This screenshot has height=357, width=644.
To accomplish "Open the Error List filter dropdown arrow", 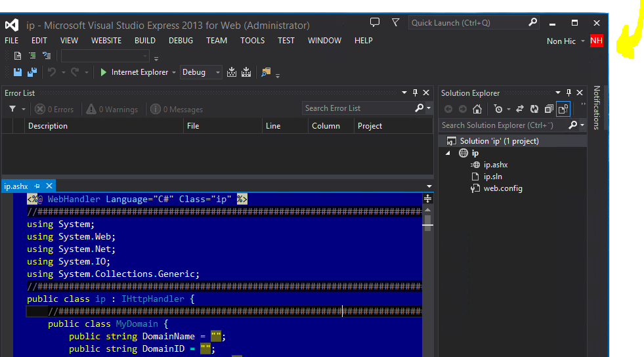I will pos(24,109).
